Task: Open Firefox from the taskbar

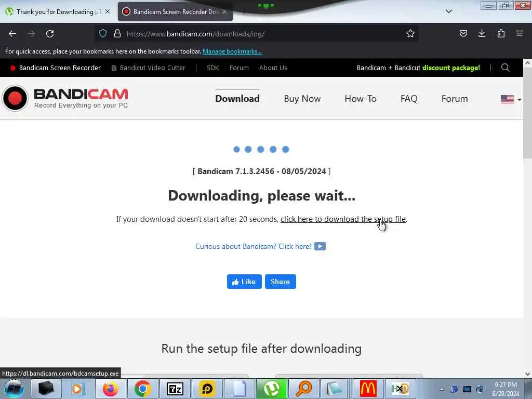Action: coord(110,389)
